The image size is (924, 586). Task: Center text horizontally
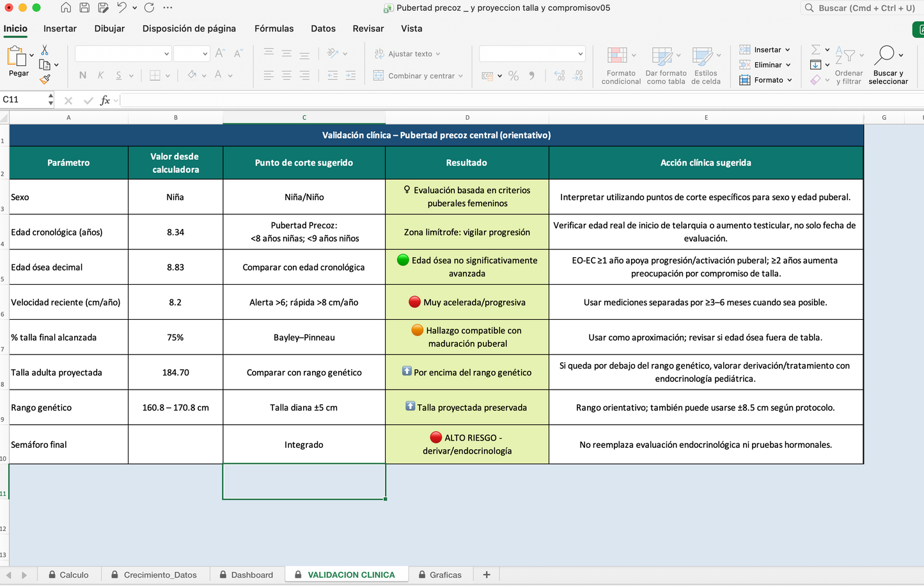click(287, 75)
